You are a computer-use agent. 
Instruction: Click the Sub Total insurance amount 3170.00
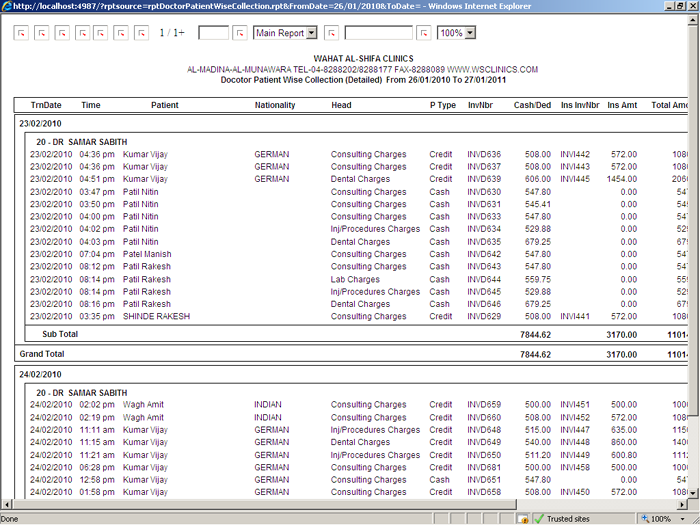[x=621, y=335]
